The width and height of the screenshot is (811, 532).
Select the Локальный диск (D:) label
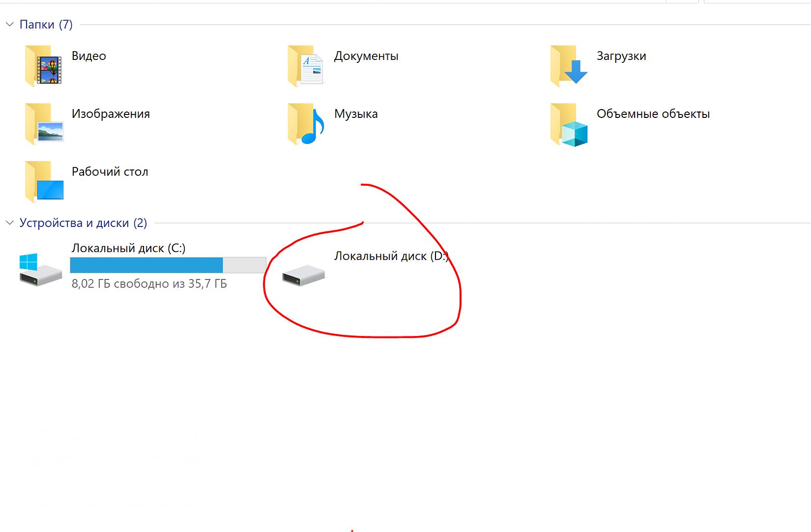point(391,256)
